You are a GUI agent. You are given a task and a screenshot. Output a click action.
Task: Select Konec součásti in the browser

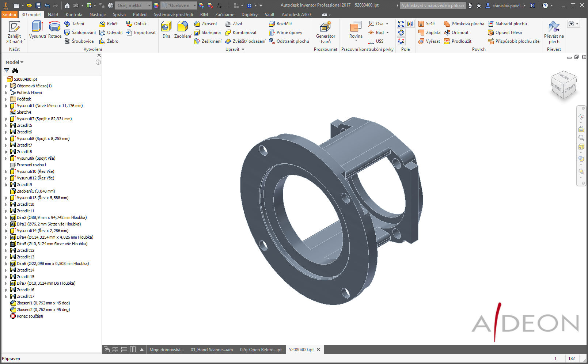pos(26,316)
